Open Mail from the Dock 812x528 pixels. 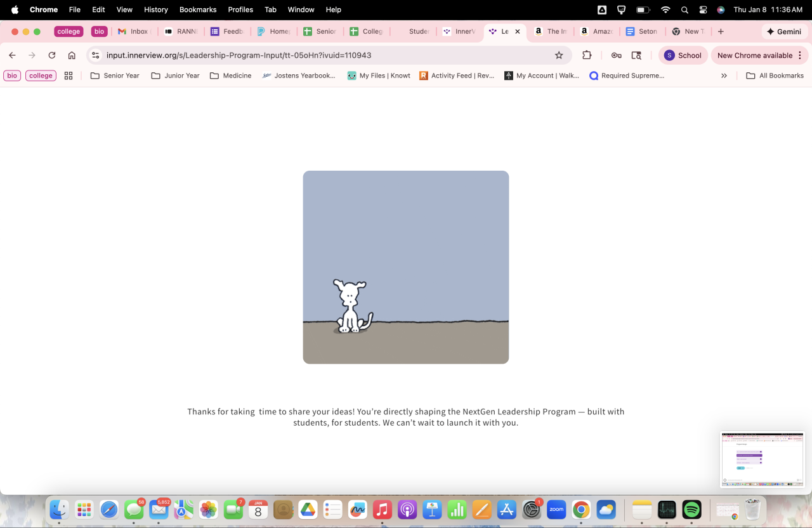[x=159, y=509]
